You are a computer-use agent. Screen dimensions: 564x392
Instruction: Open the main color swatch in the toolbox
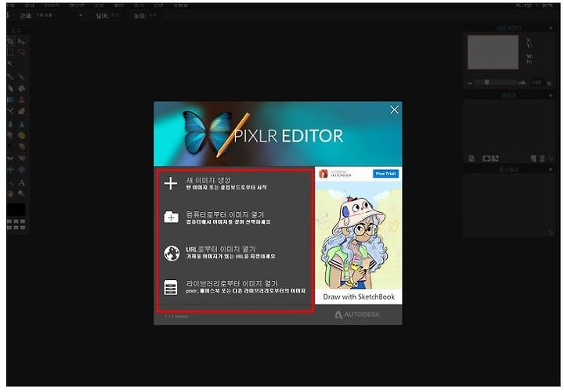(16, 210)
